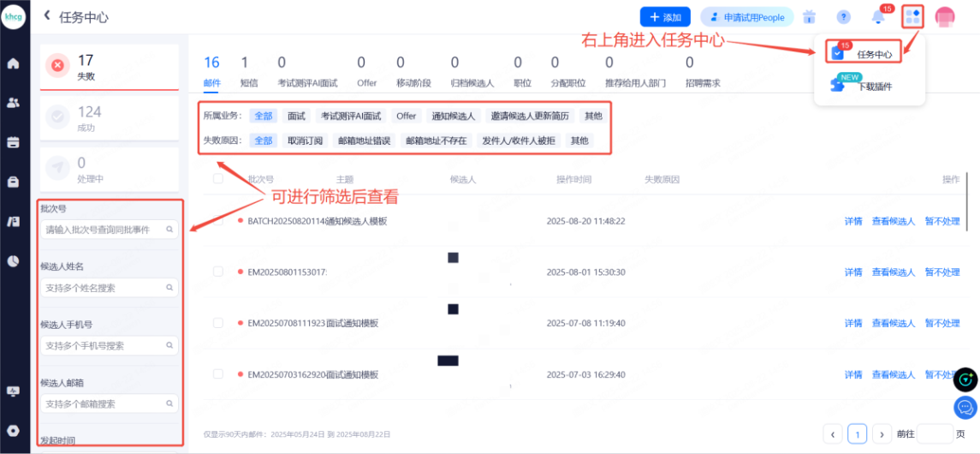The image size is (980, 454).
Task: Check the BATCH20250820114 row checkbox
Action: [218, 221]
